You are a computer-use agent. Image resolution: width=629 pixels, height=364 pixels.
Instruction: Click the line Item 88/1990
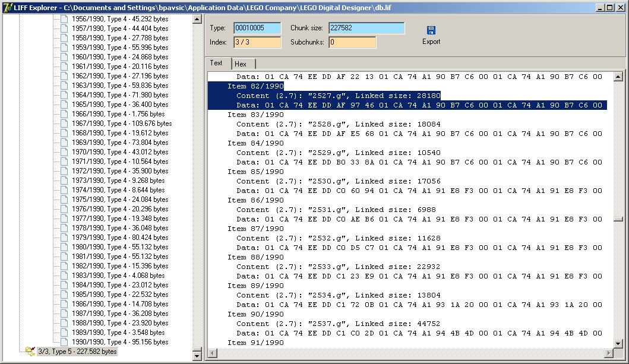[255, 257]
